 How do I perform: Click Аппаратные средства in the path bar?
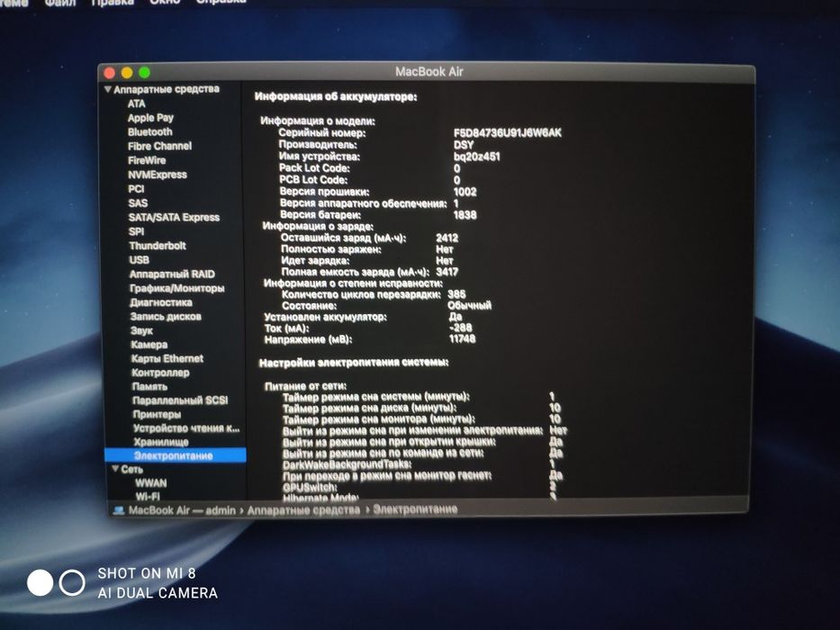pyautogui.click(x=303, y=510)
